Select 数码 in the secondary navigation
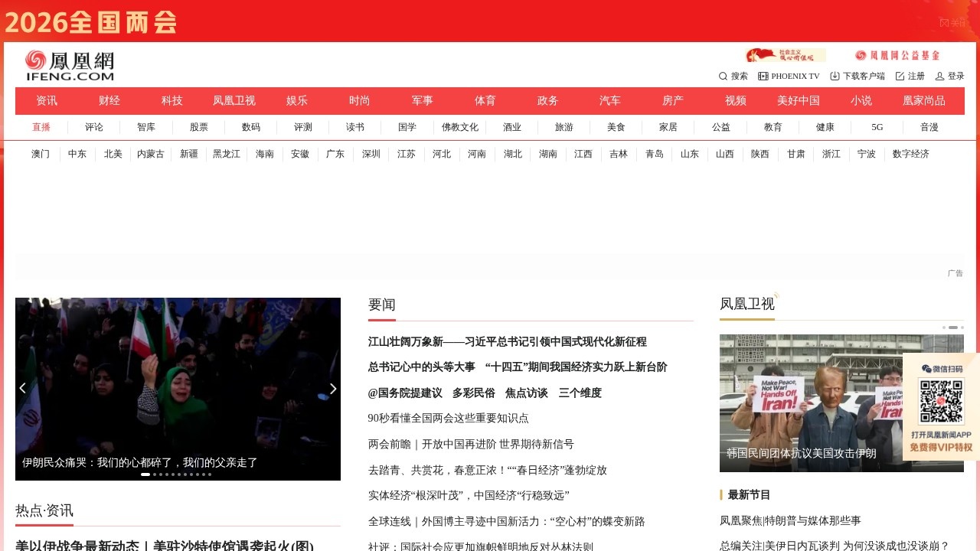980x551 pixels. (251, 127)
